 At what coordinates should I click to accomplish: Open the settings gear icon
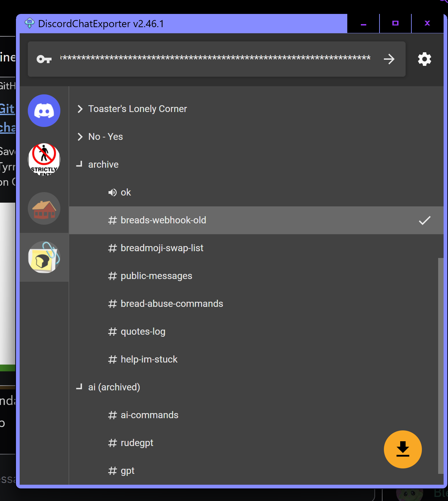pyautogui.click(x=424, y=59)
